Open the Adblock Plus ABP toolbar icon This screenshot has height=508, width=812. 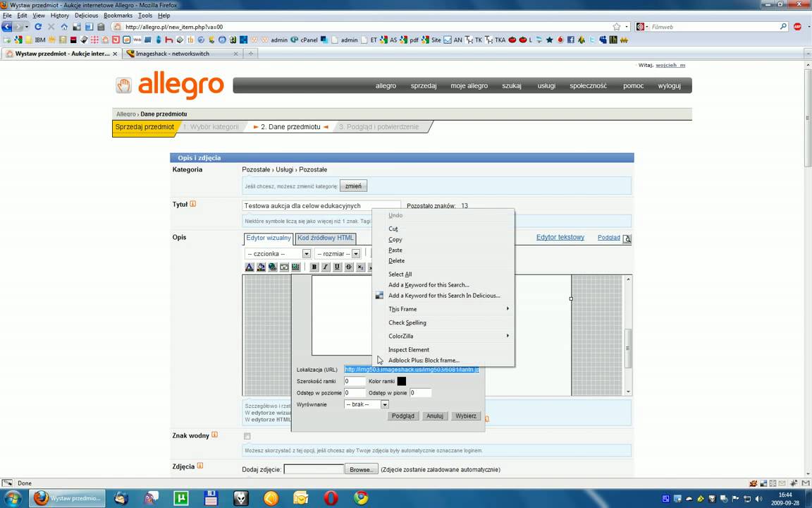point(797,26)
